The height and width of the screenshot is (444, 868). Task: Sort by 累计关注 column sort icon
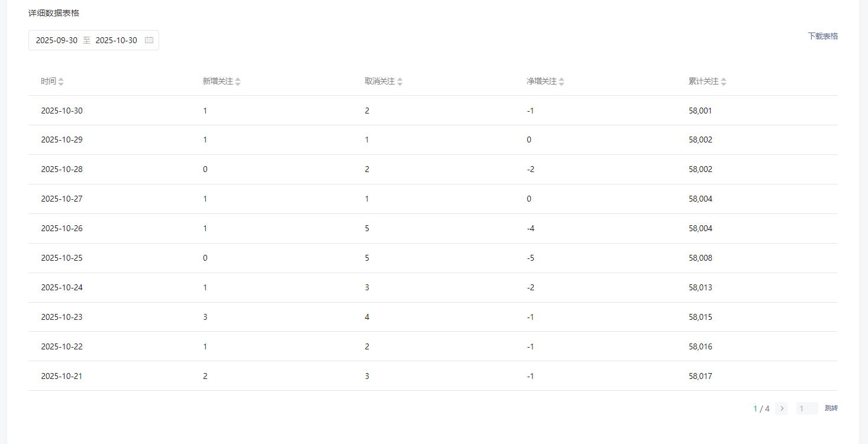pyautogui.click(x=724, y=82)
